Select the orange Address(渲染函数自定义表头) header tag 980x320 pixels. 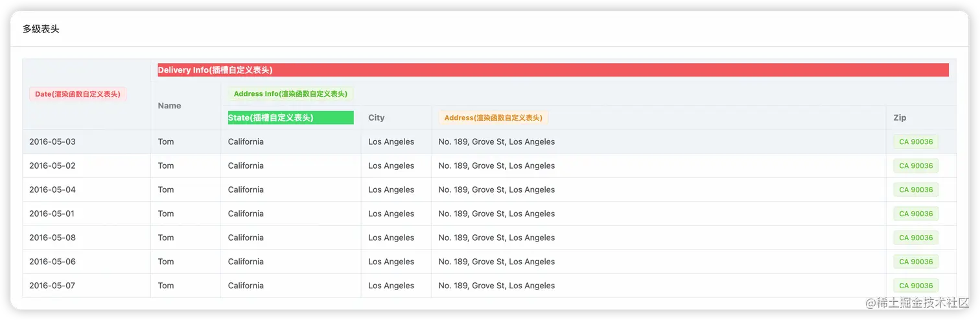click(493, 117)
